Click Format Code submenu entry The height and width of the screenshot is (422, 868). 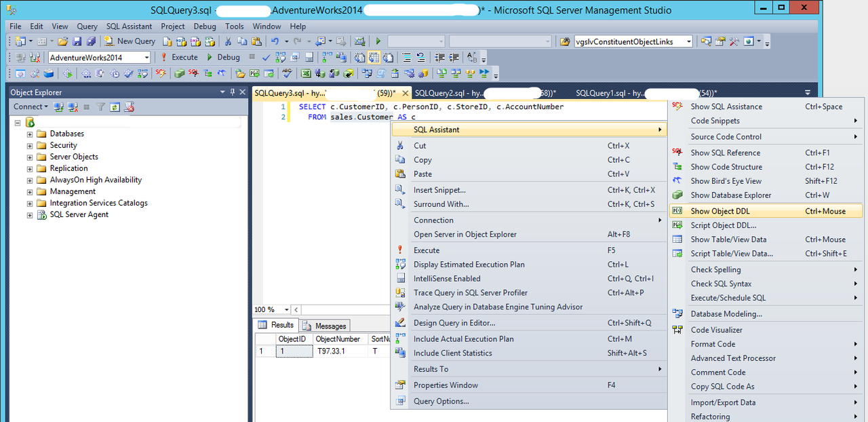click(766, 345)
